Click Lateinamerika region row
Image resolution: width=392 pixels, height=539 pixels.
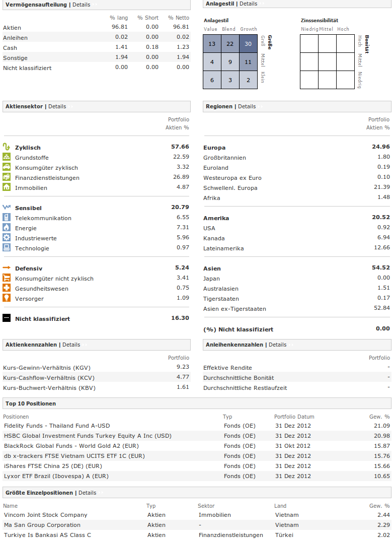[x=297, y=248]
